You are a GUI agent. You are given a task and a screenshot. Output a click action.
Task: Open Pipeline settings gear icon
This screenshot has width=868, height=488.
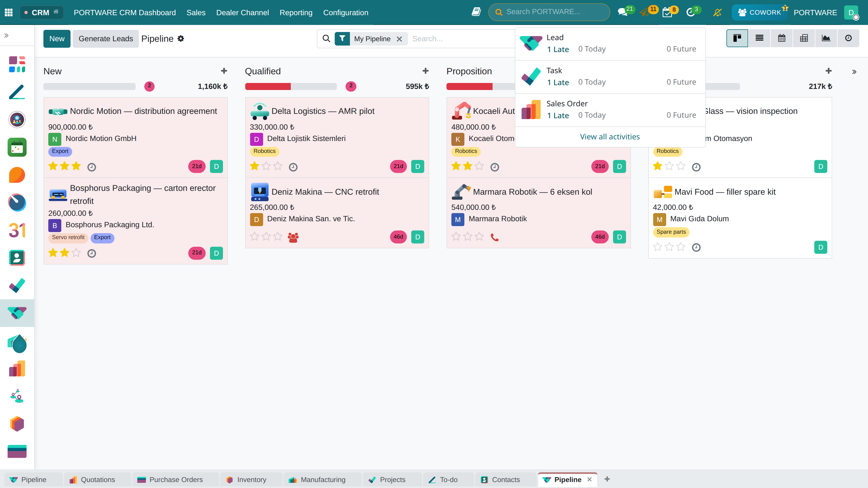point(181,38)
